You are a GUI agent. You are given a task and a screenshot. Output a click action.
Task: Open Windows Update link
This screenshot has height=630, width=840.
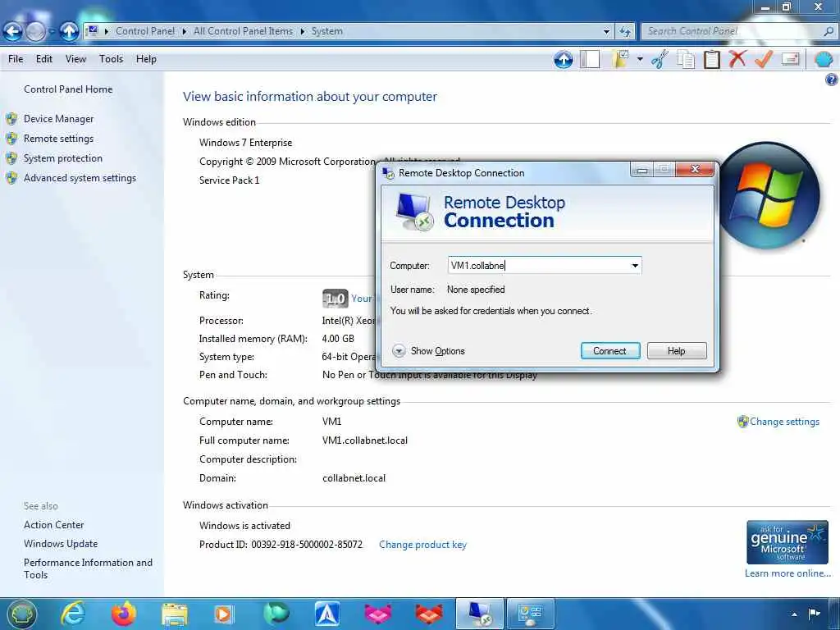click(x=61, y=544)
